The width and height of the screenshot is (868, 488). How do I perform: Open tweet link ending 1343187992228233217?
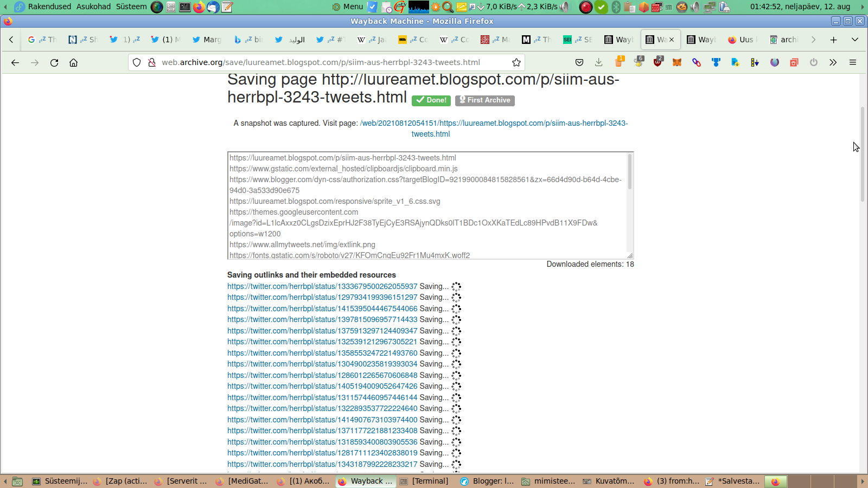322,464
